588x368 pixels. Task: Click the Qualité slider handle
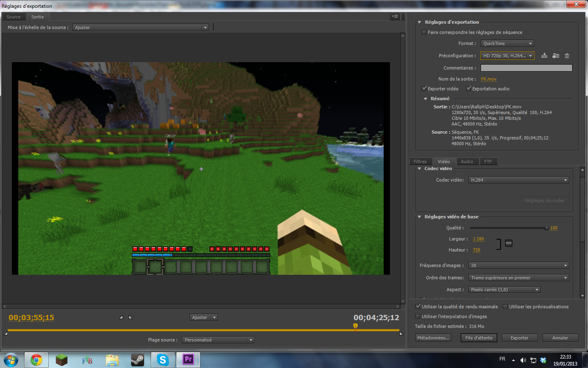(x=546, y=228)
